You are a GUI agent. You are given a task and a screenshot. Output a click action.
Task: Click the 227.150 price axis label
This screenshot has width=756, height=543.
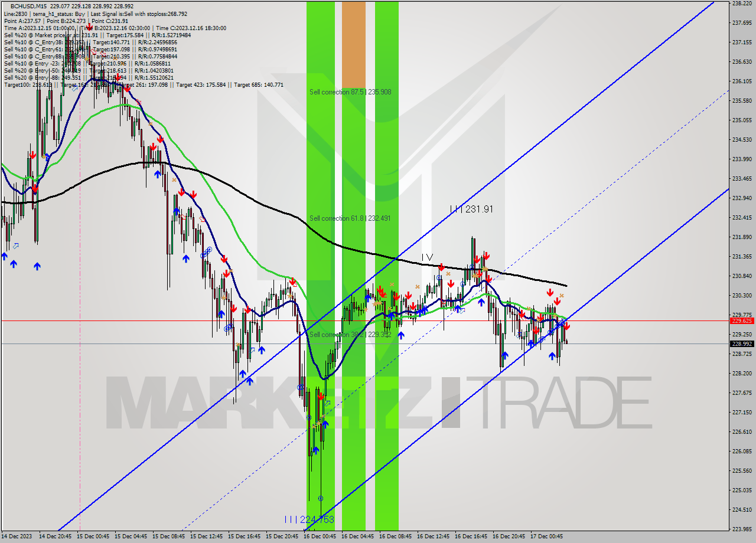742,412
